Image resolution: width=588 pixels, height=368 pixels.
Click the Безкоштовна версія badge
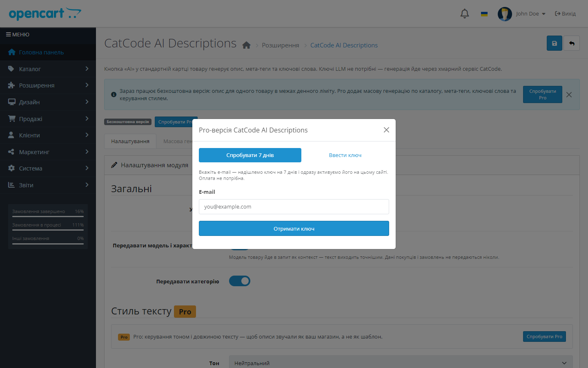coord(128,122)
